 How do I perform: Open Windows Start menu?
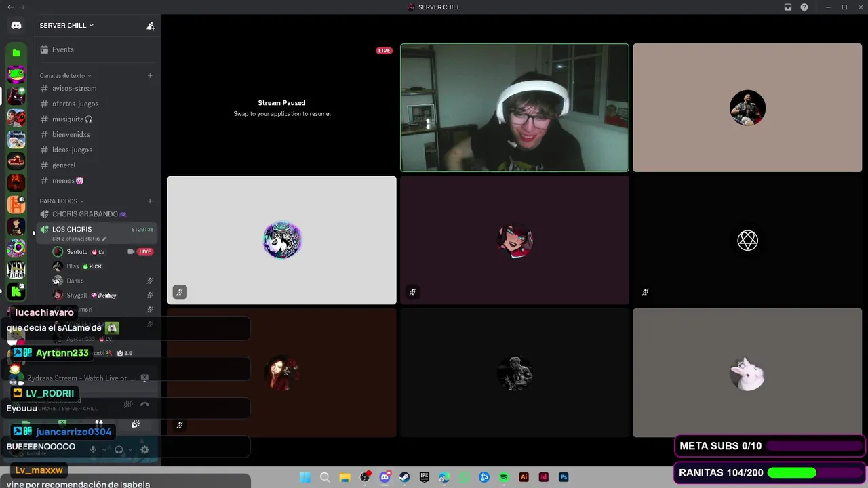(305, 477)
